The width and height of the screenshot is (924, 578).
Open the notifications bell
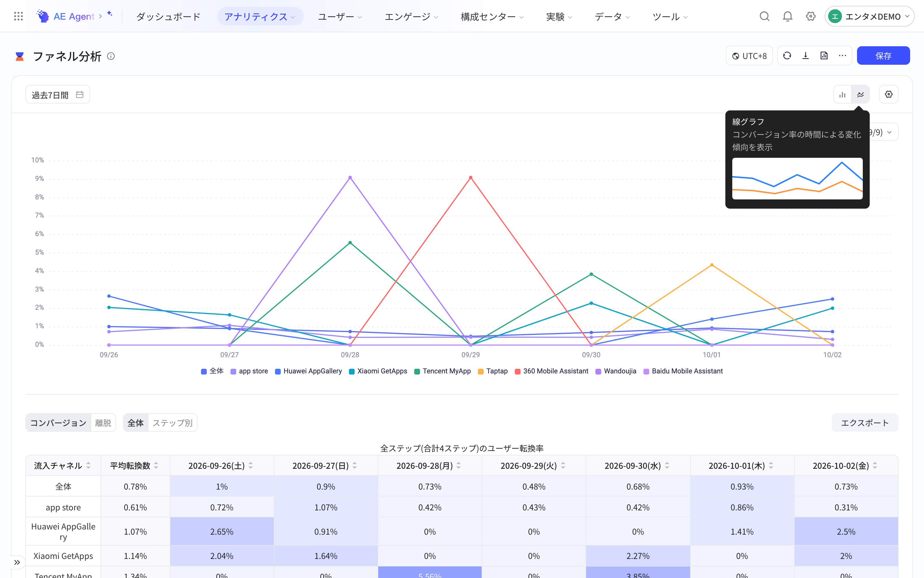coord(787,16)
